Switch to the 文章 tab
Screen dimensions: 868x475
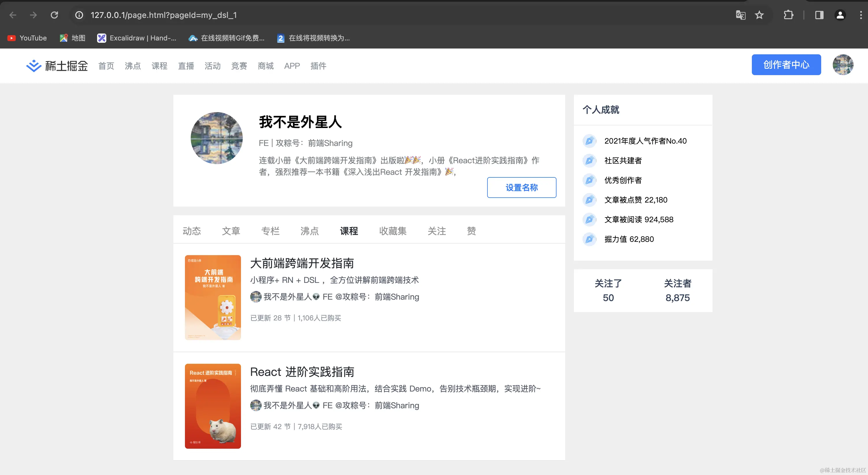tap(231, 231)
